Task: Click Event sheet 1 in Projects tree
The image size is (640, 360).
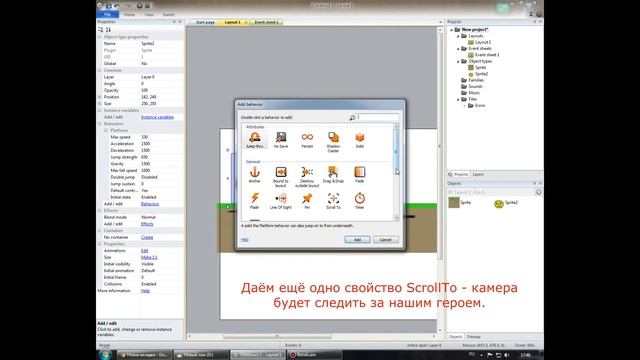Action: (x=487, y=55)
